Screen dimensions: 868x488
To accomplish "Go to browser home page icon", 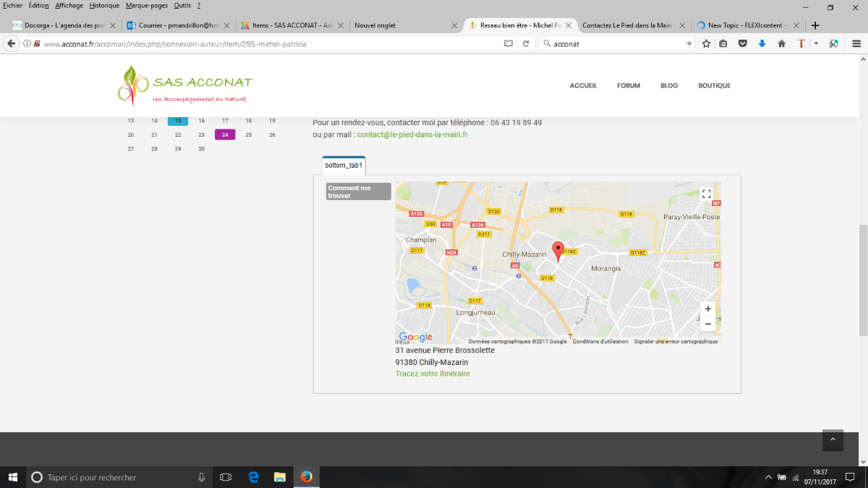I will click(781, 43).
